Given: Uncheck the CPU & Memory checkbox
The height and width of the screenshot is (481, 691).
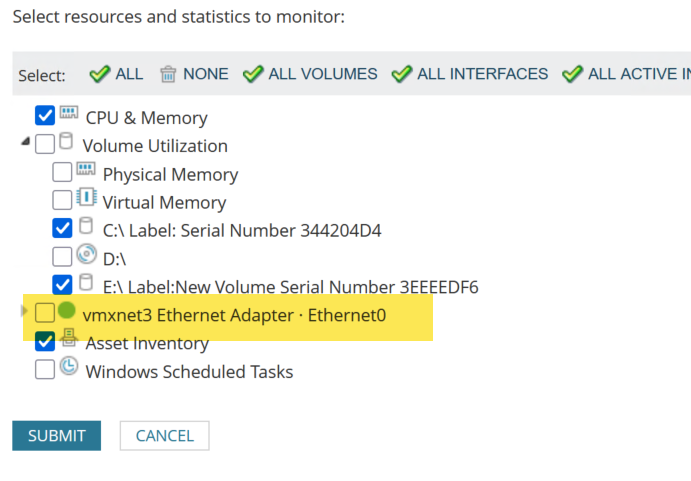Looking at the screenshot, I should pyautogui.click(x=45, y=116).
